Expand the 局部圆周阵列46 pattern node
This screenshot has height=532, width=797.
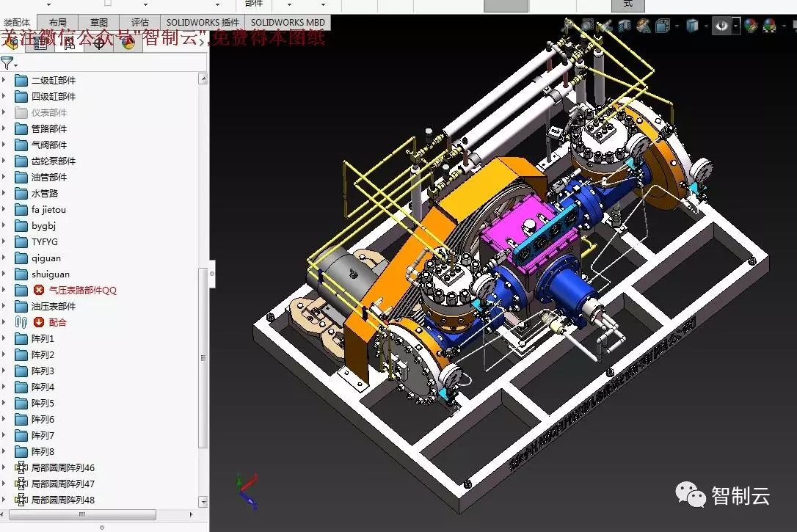click(x=4, y=467)
